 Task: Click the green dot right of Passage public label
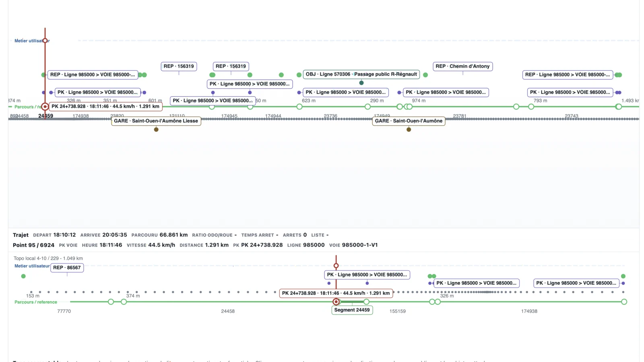point(425,75)
